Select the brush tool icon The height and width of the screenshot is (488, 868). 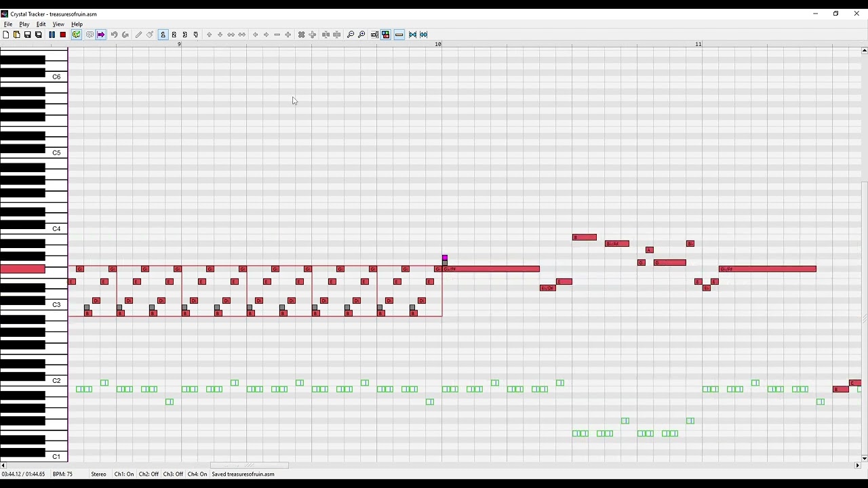[x=150, y=35]
